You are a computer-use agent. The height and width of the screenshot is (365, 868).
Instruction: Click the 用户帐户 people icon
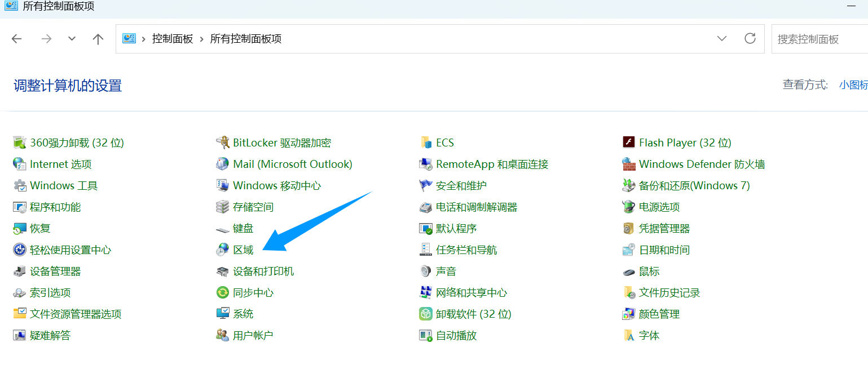(223, 335)
